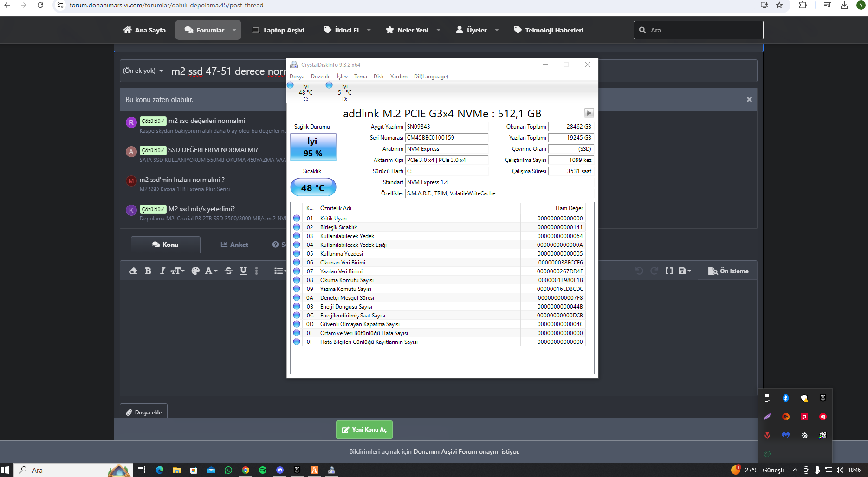Open the Dosya menu in CrystalDiskInfo
The image size is (868, 477).
(297, 77)
